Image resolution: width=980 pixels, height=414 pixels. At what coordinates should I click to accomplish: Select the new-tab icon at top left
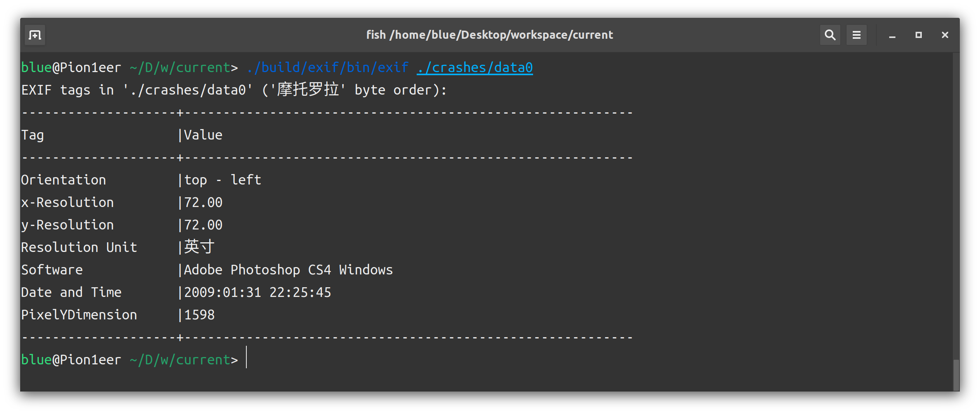35,34
